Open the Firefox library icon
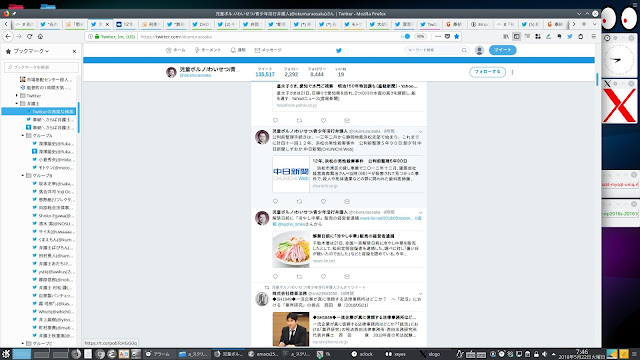This screenshot has height=360, width=640. click(x=506, y=36)
